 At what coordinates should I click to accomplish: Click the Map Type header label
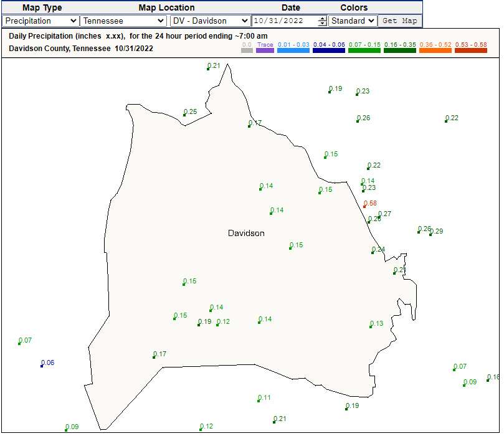click(42, 7)
